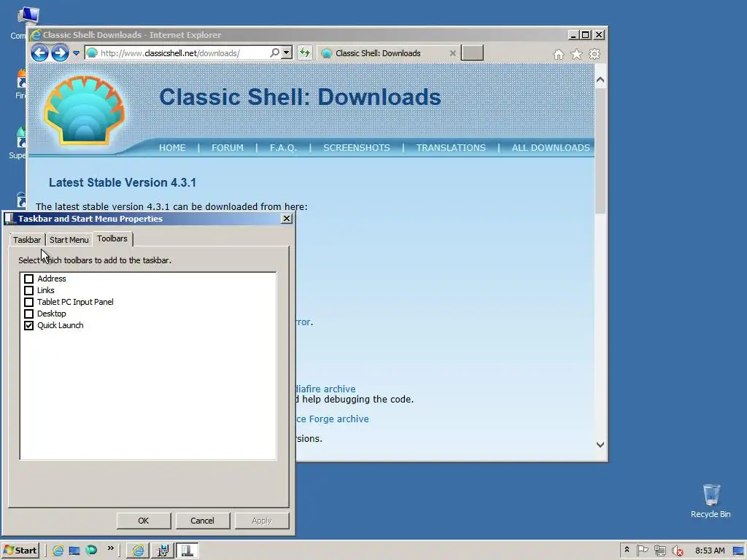Switch to Taskbar Properties taskbar button
The height and width of the screenshot is (560, 747).
pos(187,551)
